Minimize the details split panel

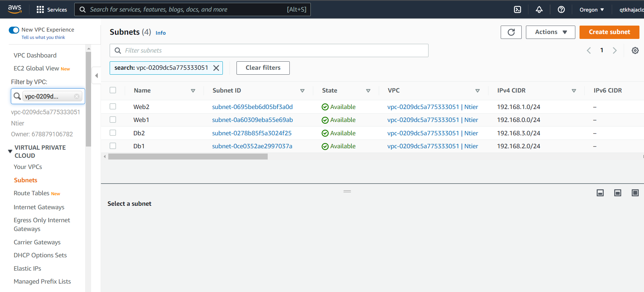(600, 193)
